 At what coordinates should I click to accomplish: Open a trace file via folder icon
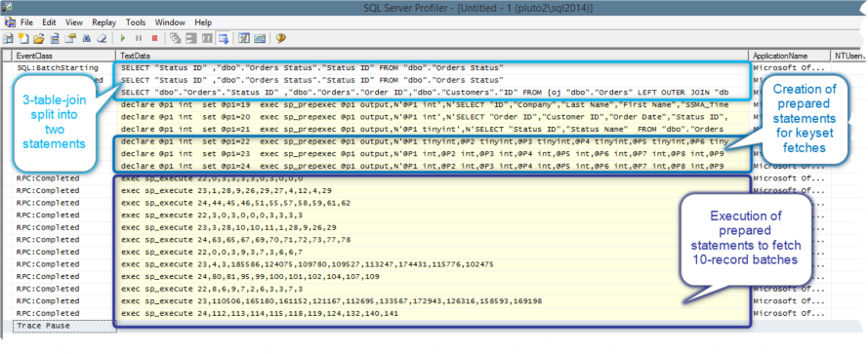39,39
